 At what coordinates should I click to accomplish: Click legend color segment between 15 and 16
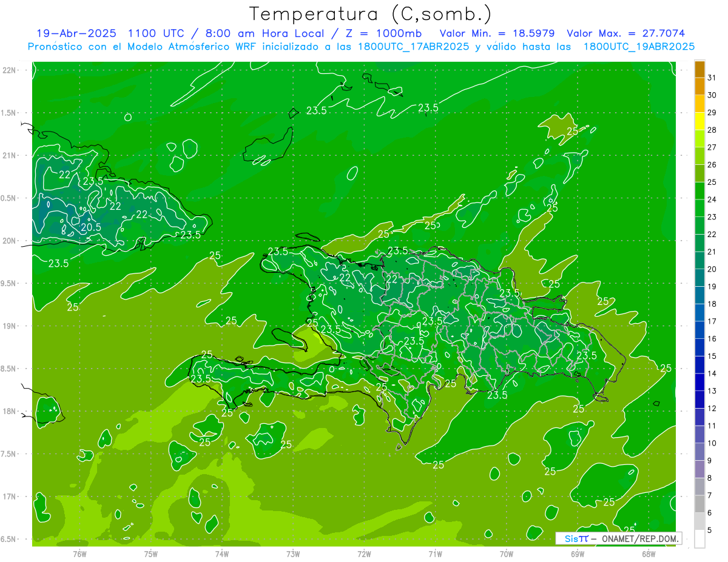[699, 347]
